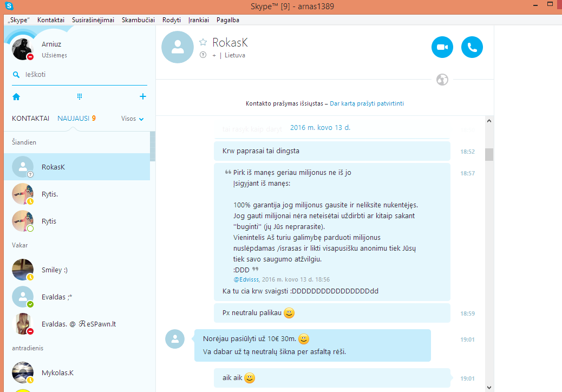
Task: Open the Kontaktai menu
Action: tap(51, 20)
